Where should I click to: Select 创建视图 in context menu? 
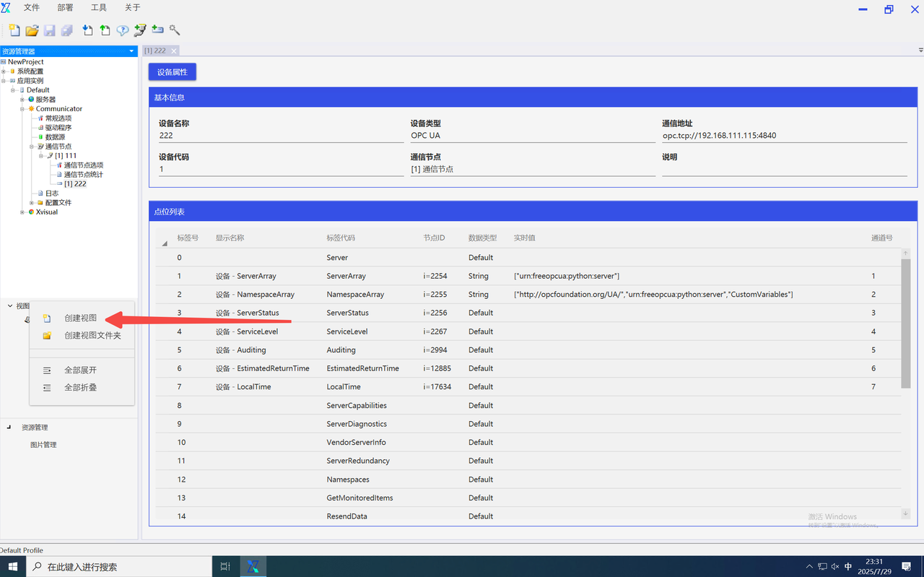[80, 318]
